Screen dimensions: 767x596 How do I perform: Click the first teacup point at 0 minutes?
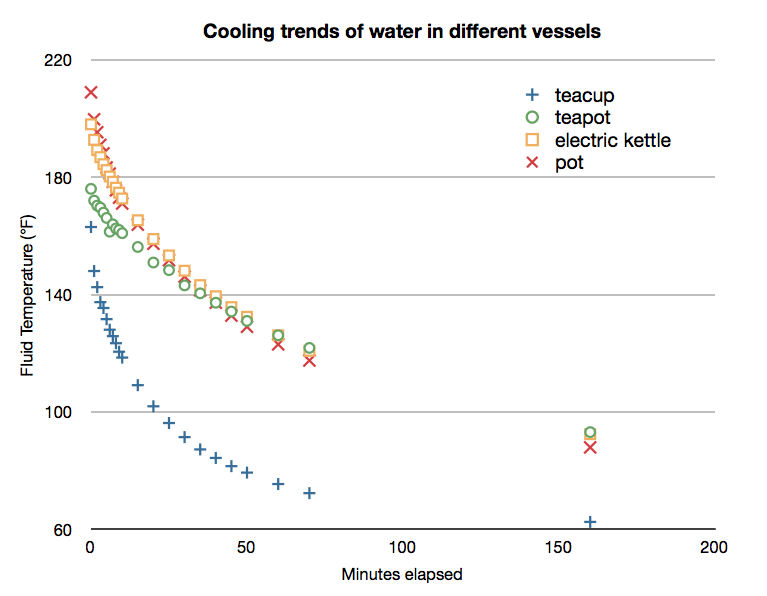[x=91, y=227]
